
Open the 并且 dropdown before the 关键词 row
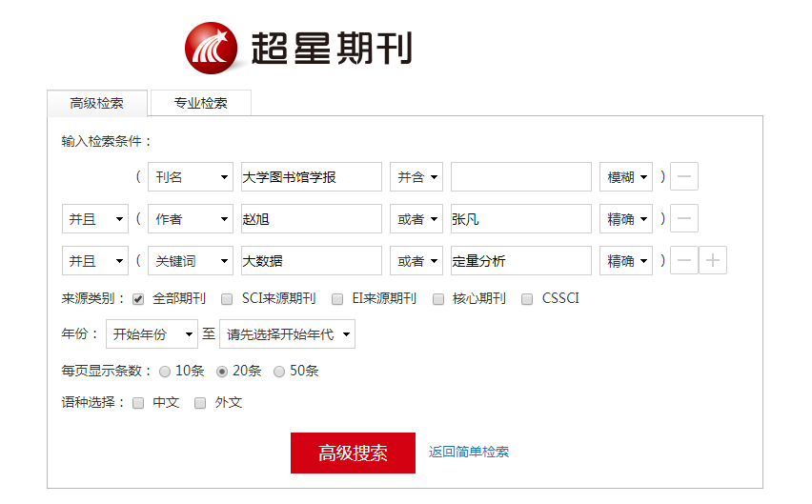coord(95,261)
